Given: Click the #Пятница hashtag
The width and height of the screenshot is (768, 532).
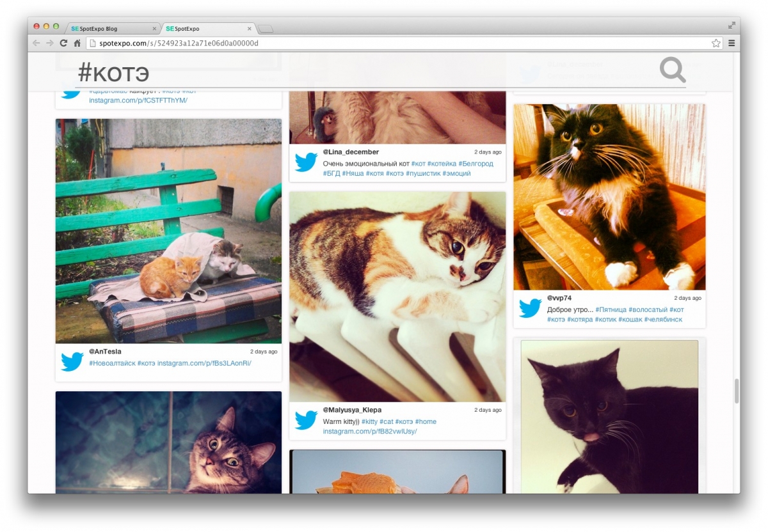Looking at the screenshot, I should tap(611, 309).
